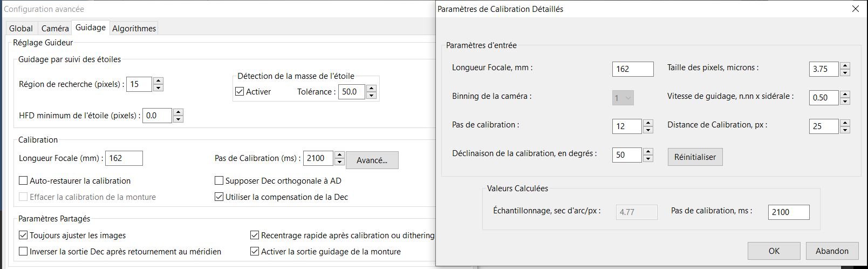Switch to the Algorithmes tab
The width and height of the screenshot is (868, 269).
tap(134, 29)
